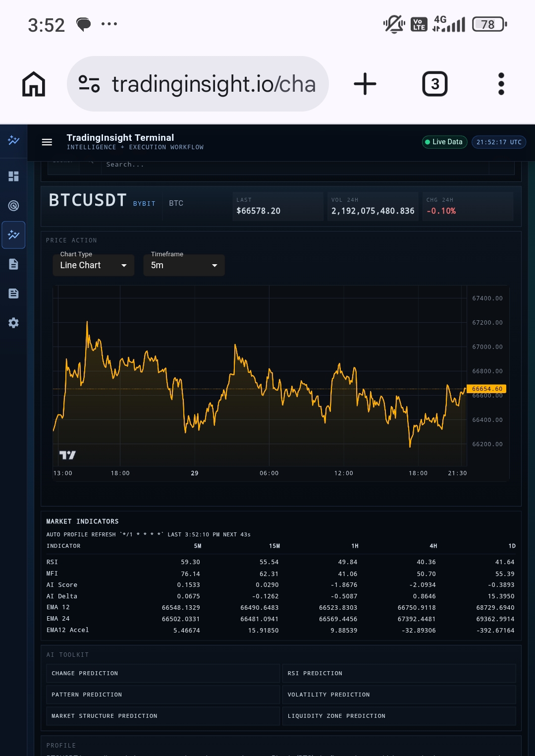Click the EMA 12 row label
Screen dimensions: 535x756
click(58, 607)
